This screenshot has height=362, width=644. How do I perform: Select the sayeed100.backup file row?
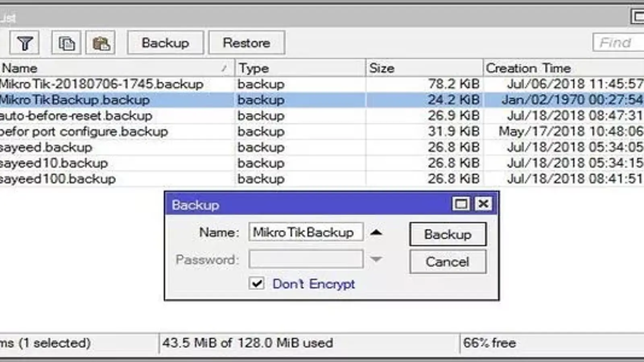pyautogui.click(x=58, y=179)
